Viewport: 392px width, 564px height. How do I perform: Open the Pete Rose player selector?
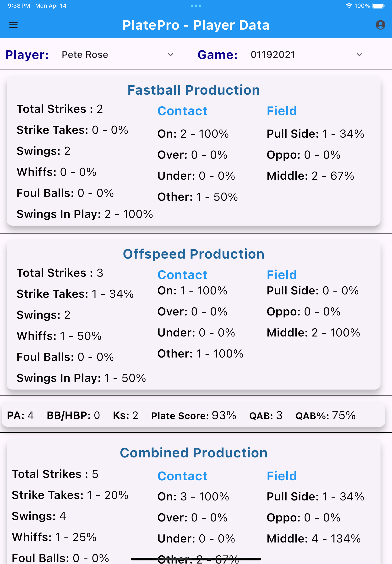(x=85, y=55)
